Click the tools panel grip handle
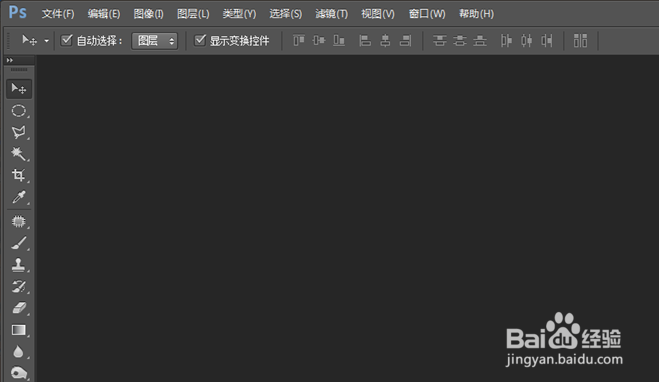This screenshot has width=659, height=382. coord(19,69)
